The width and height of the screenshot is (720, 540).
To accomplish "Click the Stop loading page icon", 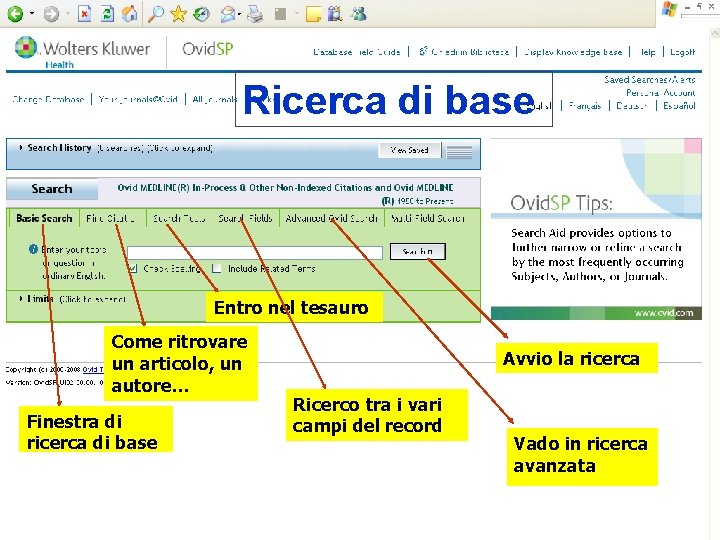I will tap(84, 14).
